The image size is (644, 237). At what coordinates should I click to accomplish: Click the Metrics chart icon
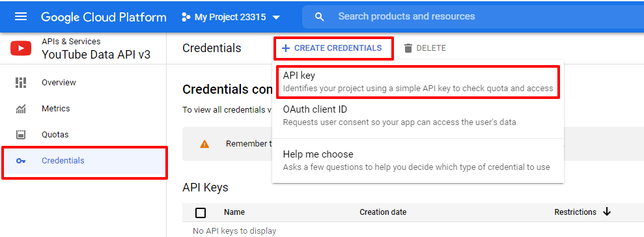pyautogui.click(x=21, y=109)
